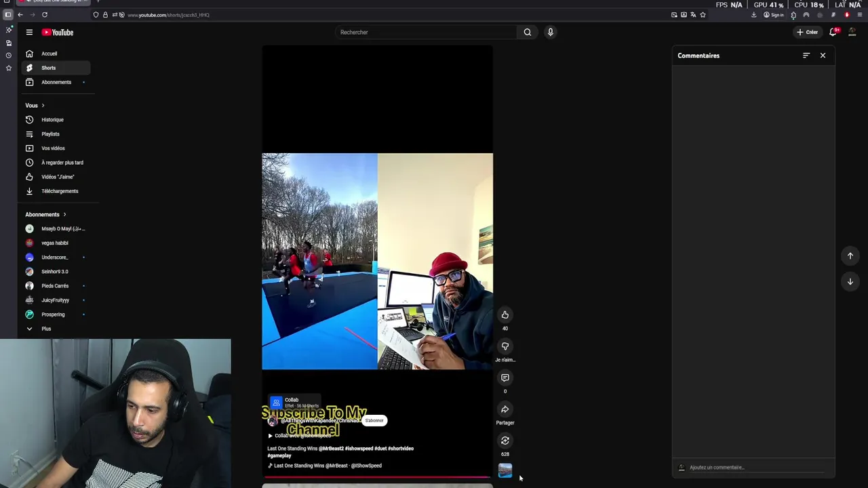Open vegas habibi channel subscription

(55, 243)
